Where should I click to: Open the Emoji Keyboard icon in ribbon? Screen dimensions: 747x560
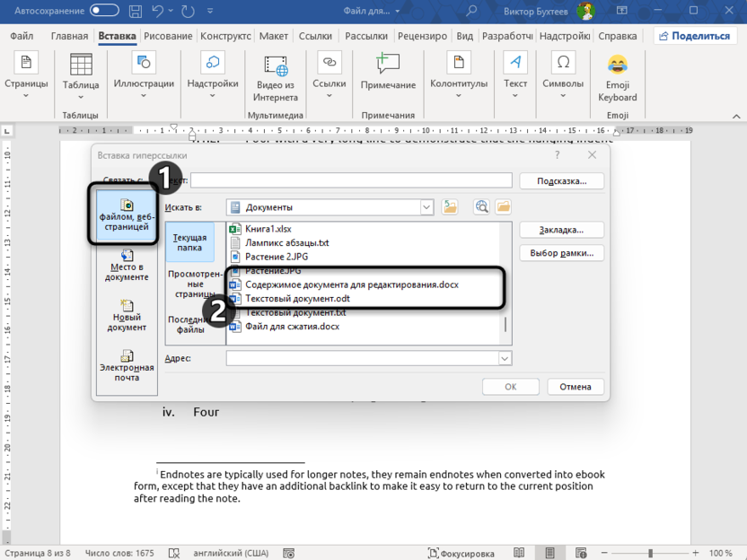(617, 65)
